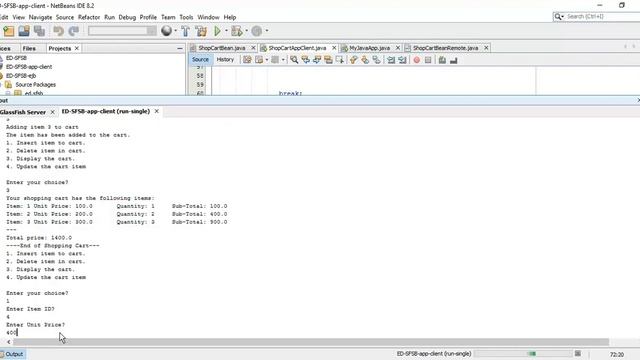640x360 pixels.
Task: Click the Next Bookmark icon
Action: 365,60
